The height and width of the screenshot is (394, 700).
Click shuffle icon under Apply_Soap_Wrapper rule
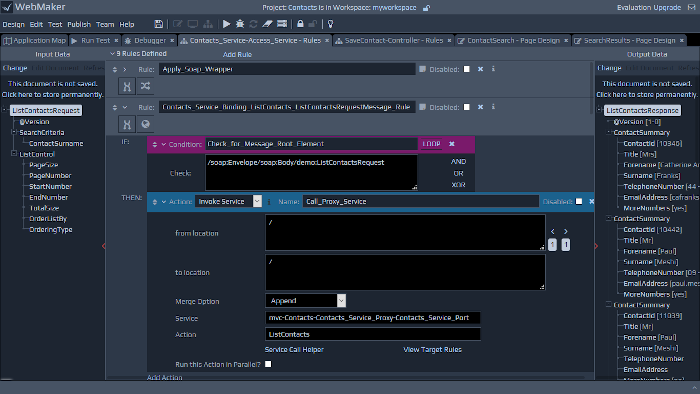point(145,86)
